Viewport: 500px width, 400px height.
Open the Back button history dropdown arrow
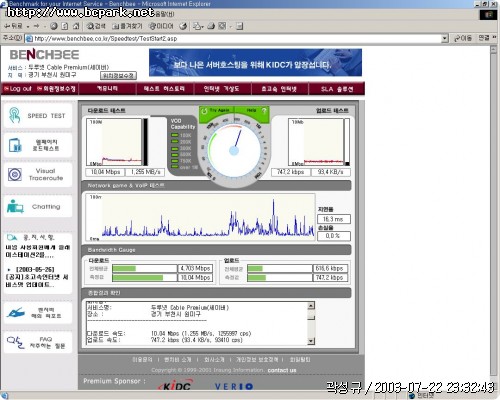[28, 26]
